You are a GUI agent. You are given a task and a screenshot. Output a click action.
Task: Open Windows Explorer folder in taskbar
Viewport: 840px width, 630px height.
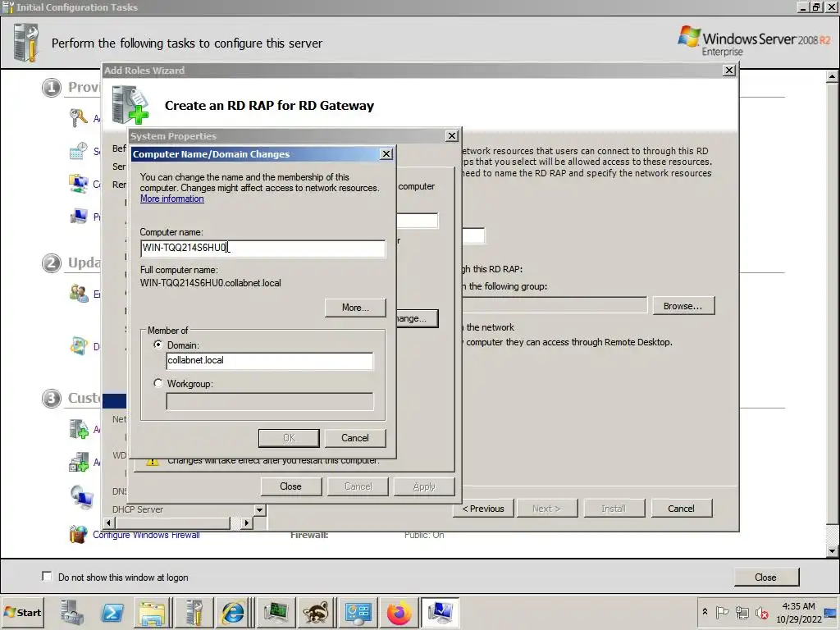(153, 612)
